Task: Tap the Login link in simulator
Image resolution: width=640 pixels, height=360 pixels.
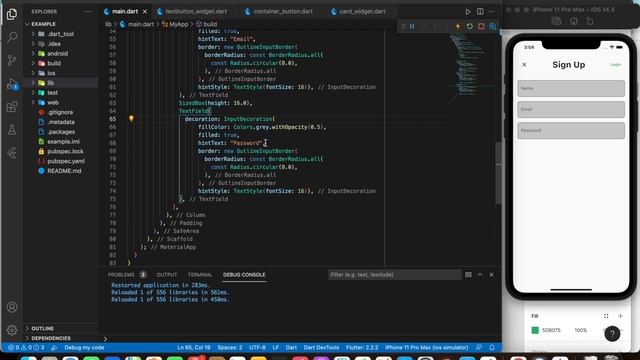Action: (x=615, y=64)
